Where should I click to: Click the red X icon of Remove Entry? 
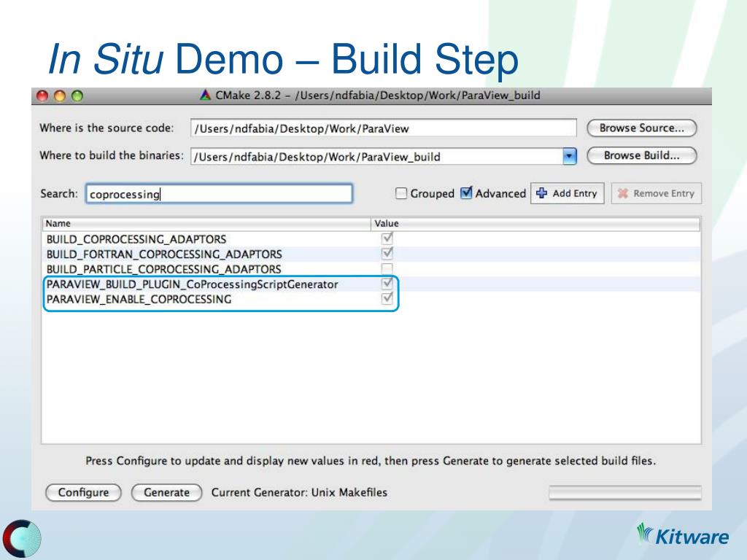(622, 193)
